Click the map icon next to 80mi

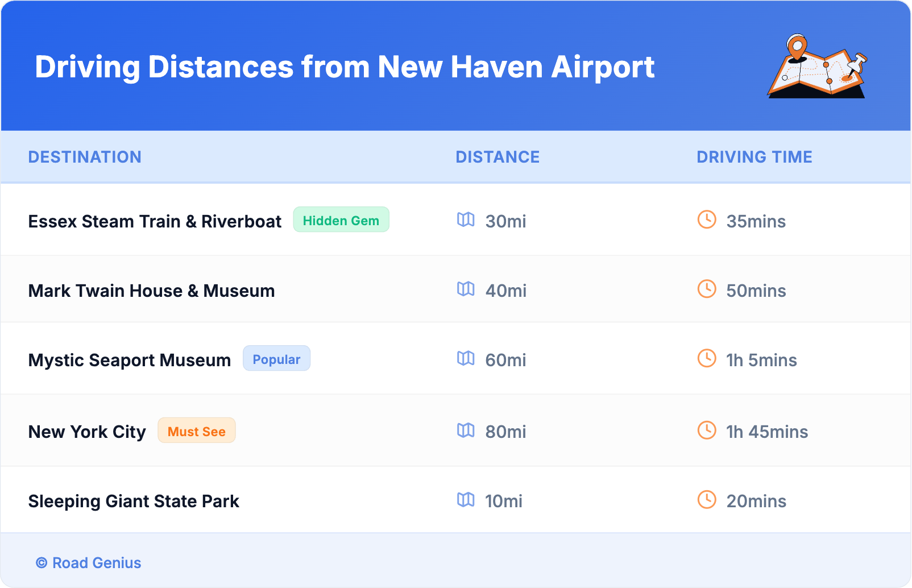(466, 430)
